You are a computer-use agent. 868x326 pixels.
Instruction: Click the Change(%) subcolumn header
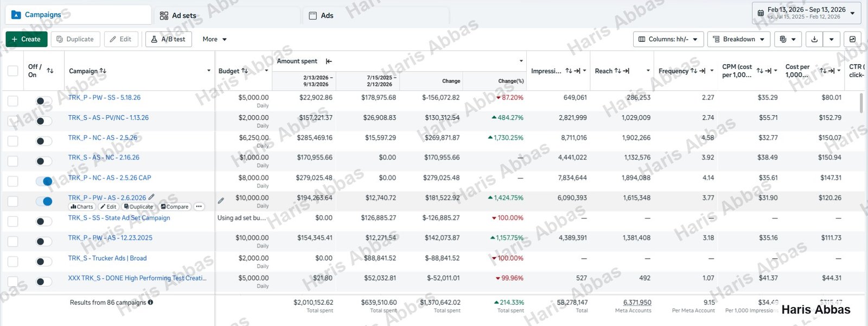511,81
